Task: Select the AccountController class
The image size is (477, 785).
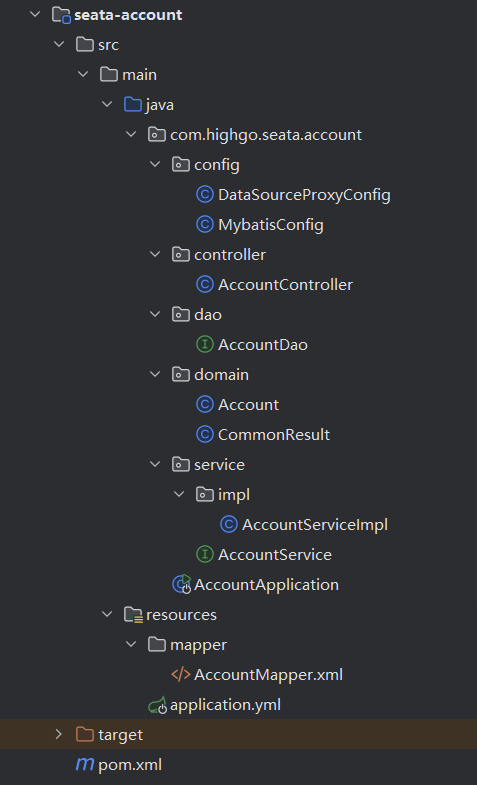Action: point(285,284)
